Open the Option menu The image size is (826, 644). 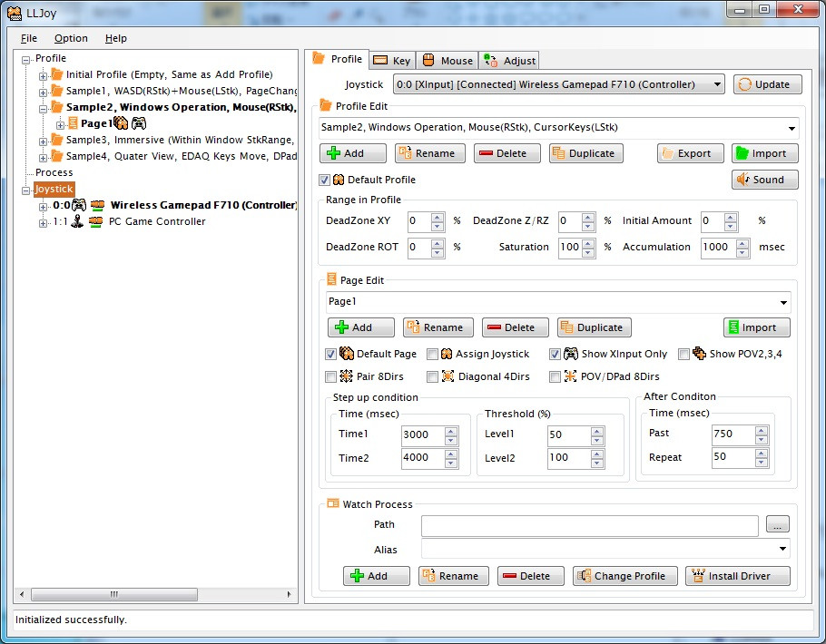[x=71, y=38]
